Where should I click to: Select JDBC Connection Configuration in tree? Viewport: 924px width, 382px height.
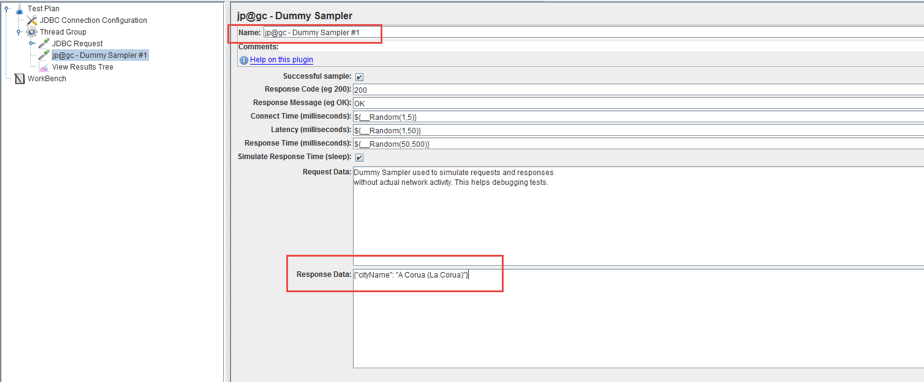(x=94, y=20)
